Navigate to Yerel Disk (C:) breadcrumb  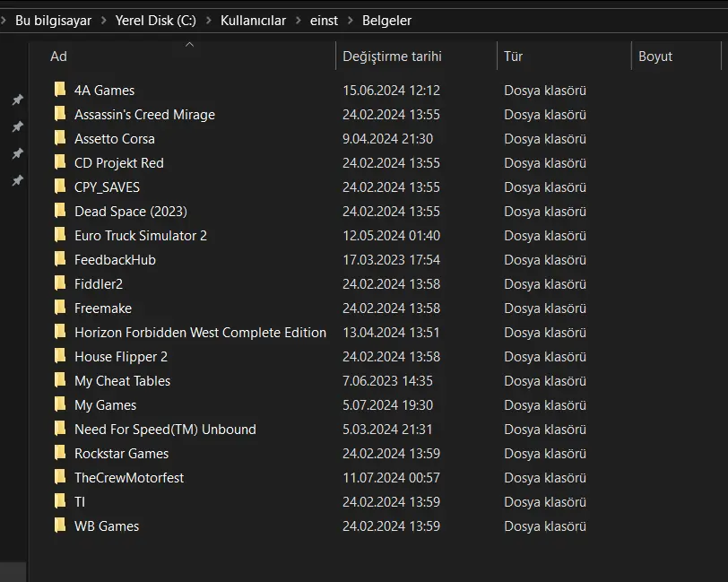156,21
